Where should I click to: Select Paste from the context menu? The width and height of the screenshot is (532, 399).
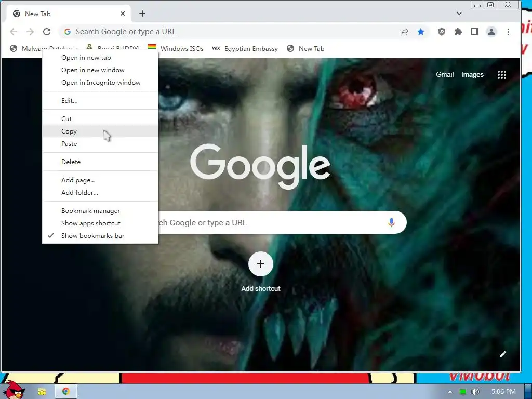(x=100, y=144)
